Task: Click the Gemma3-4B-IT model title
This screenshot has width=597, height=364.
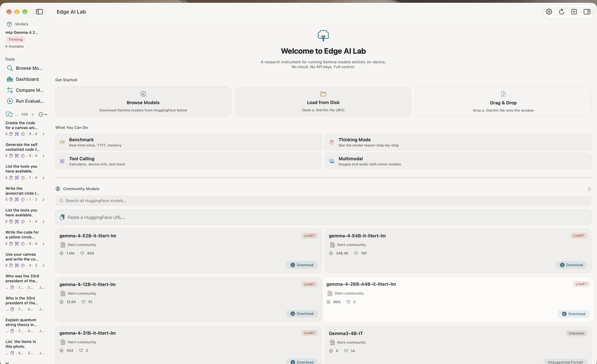Action: click(346, 333)
